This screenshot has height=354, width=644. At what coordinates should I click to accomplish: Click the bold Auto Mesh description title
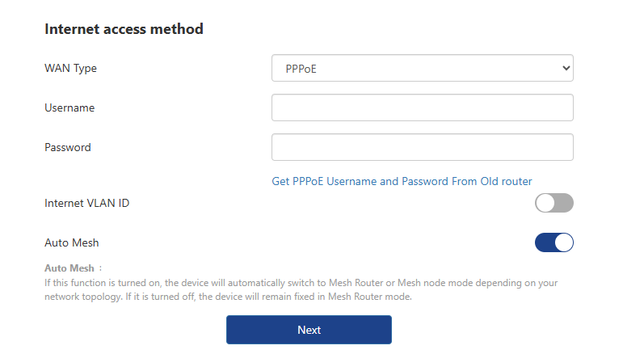tap(69, 268)
